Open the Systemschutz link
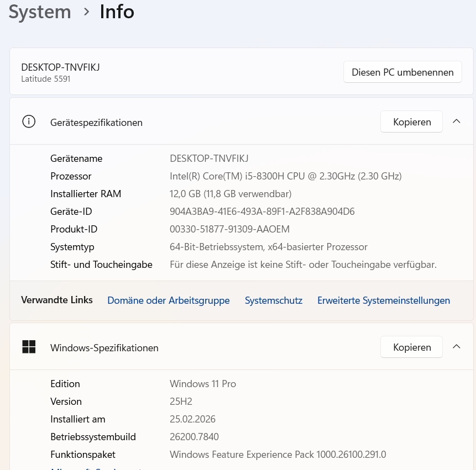Viewport: 476px width, 470px height. coord(274,300)
